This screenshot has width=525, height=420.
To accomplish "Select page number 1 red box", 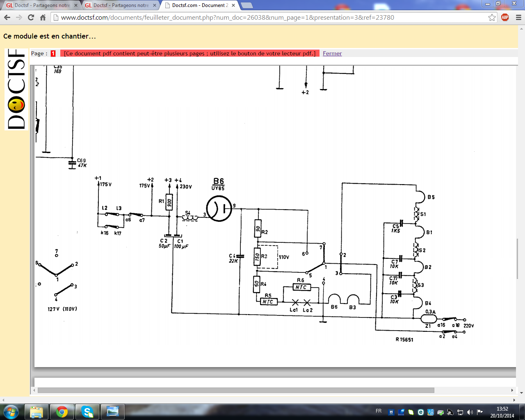I will pyautogui.click(x=53, y=53).
